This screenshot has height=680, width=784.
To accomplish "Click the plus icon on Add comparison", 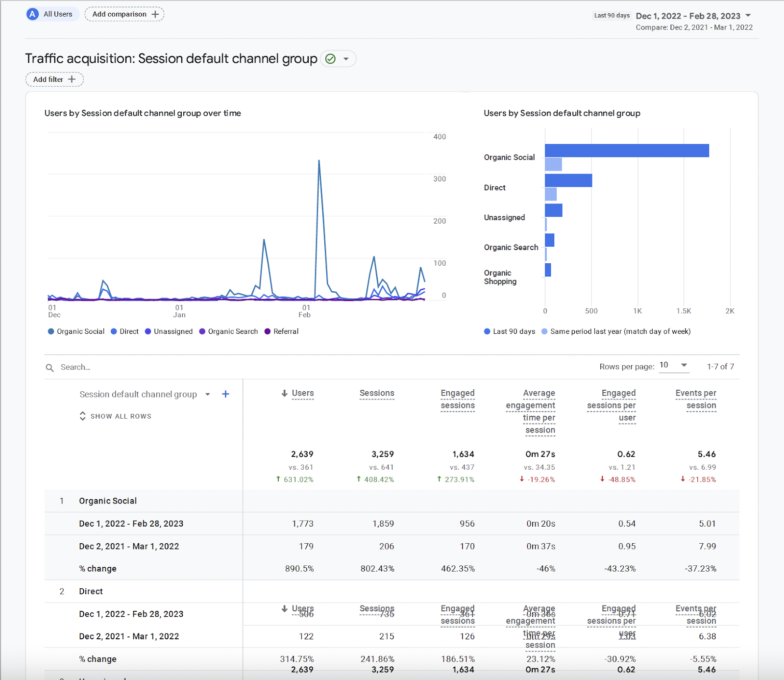I will tap(155, 14).
